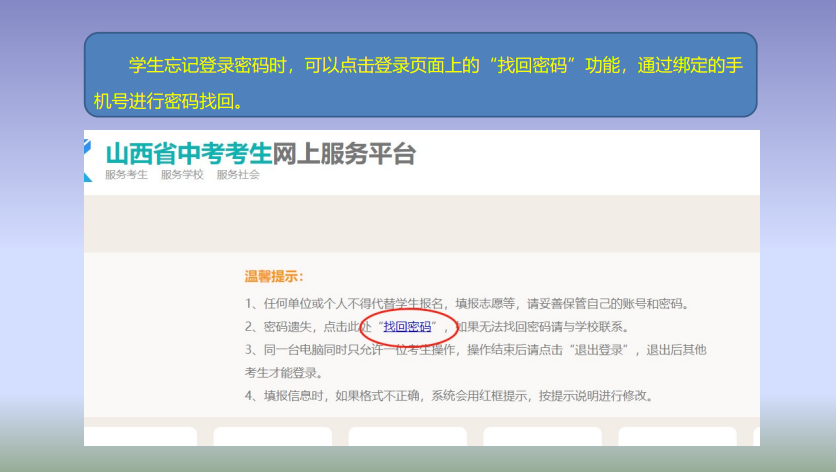
Task: Select the "服务社会" label under the title
Action: click(238, 175)
